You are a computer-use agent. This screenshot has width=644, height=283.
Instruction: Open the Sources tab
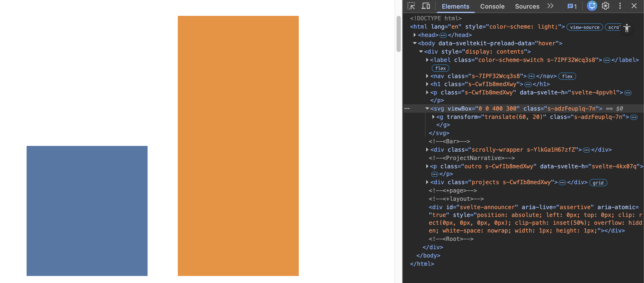527,6
